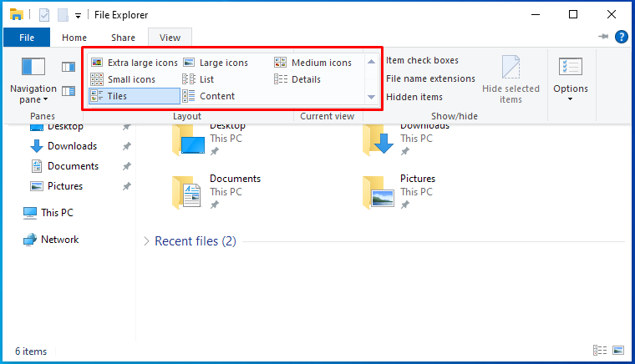The height and width of the screenshot is (364, 635).
Task: Select Downloads in navigation pane
Action: click(72, 146)
